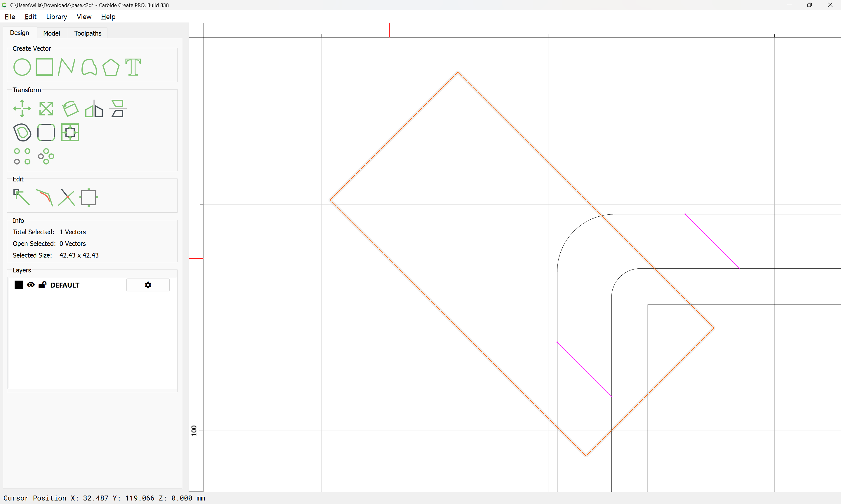Switch to the Toolpaths tab

click(88, 33)
